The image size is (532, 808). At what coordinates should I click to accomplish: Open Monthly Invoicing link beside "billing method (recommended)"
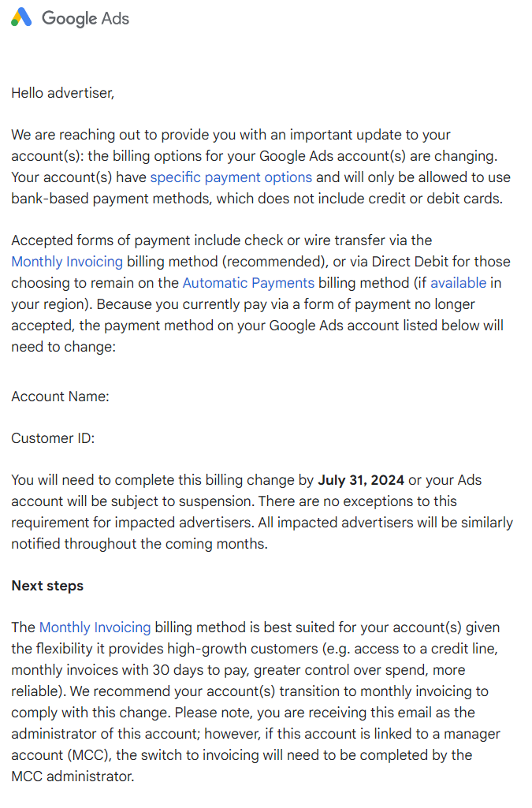click(67, 262)
